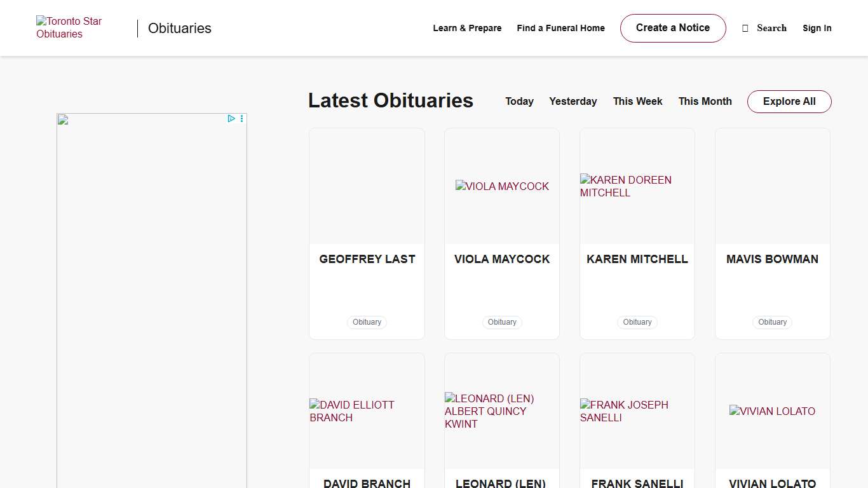868x488 pixels.
Task: Open the Karen Doreen Mitchell photo
Action: tap(637, 186)
